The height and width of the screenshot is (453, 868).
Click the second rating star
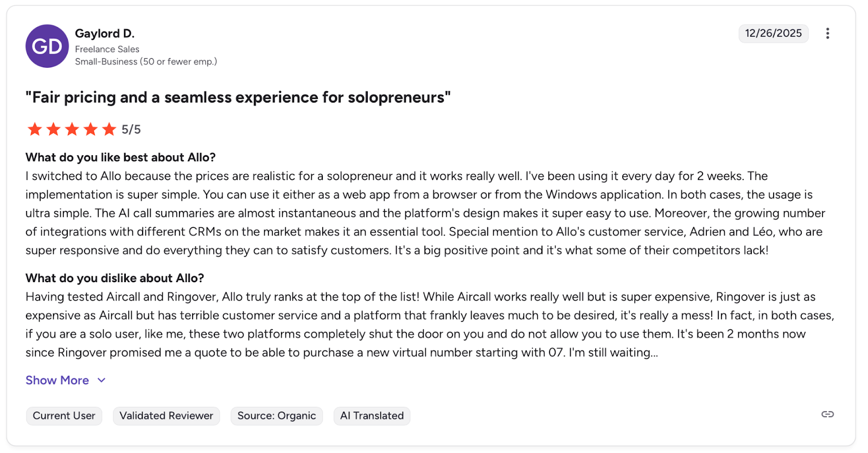[53, 129]
